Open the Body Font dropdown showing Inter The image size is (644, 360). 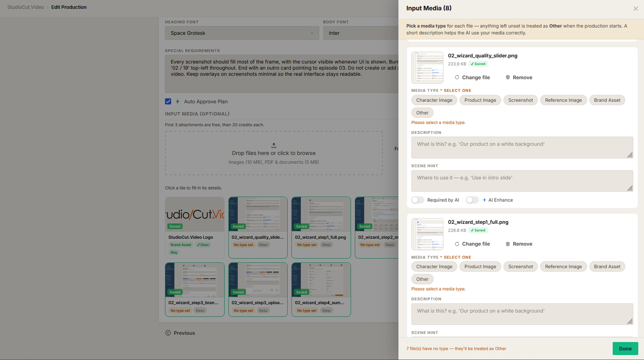(x=360, y=33)
